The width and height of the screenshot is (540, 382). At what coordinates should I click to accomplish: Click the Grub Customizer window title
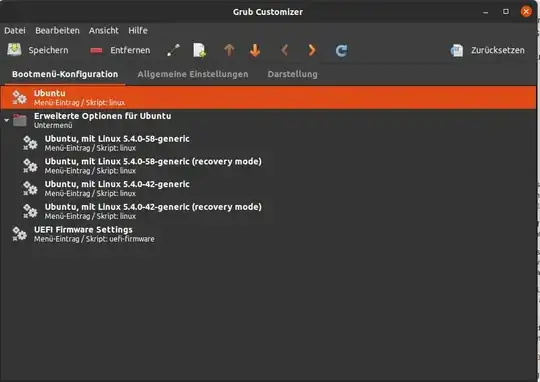(x=268, y=12)
